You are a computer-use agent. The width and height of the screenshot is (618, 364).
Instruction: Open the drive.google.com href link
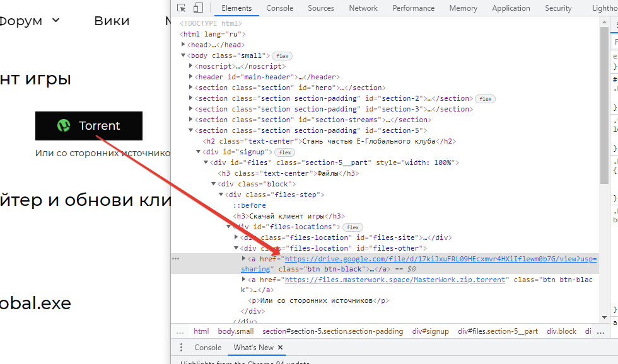pyautogui.click(x=441, y=259)
